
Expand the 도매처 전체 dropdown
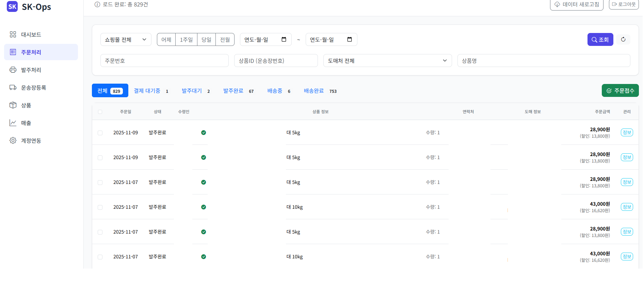tap(387, 61)
